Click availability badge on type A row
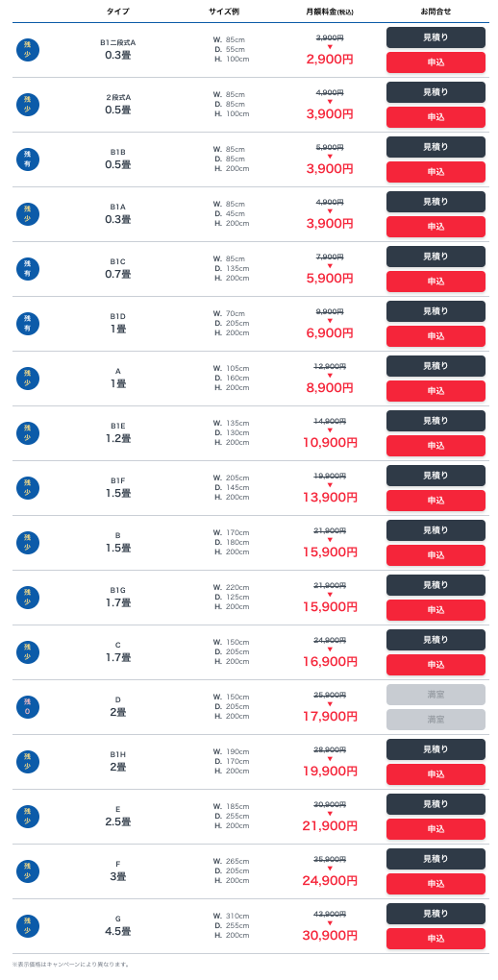Viewport: 498px width, 980px height. 28,379
